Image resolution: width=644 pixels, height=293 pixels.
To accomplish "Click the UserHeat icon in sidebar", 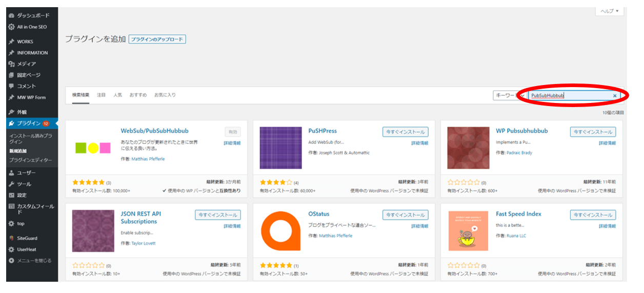I will click(11, 249).
